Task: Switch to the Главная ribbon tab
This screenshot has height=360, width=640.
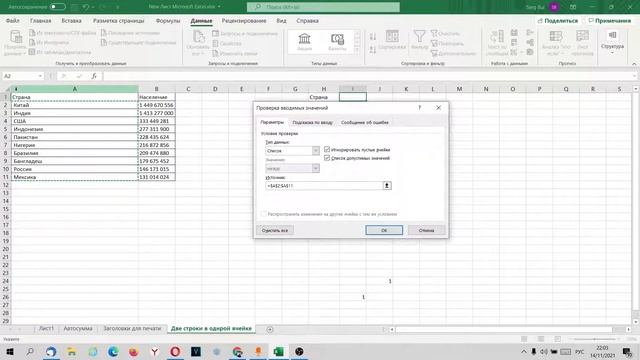Action: (x=40, y=20)
